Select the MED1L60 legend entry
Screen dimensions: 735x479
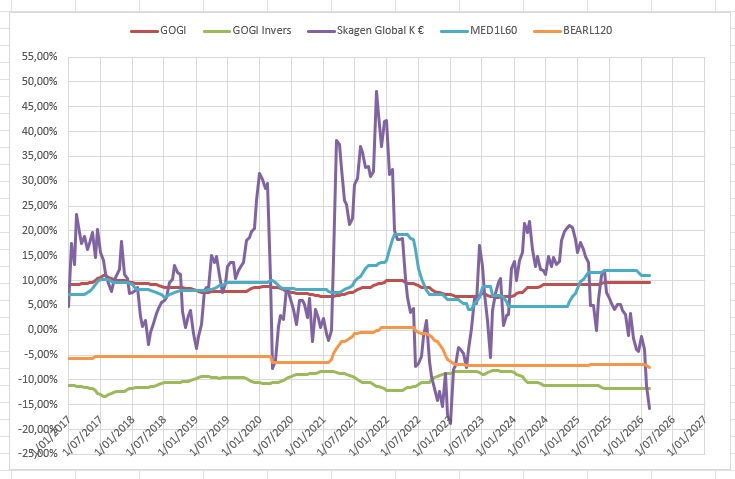pos(497,30)
